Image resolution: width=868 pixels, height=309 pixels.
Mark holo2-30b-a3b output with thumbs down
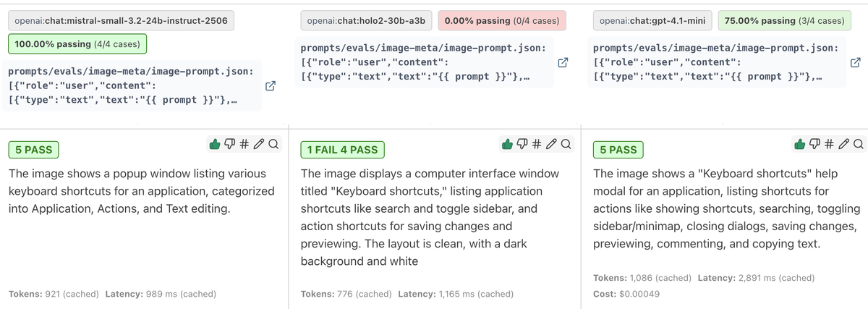tap(522, 144)
